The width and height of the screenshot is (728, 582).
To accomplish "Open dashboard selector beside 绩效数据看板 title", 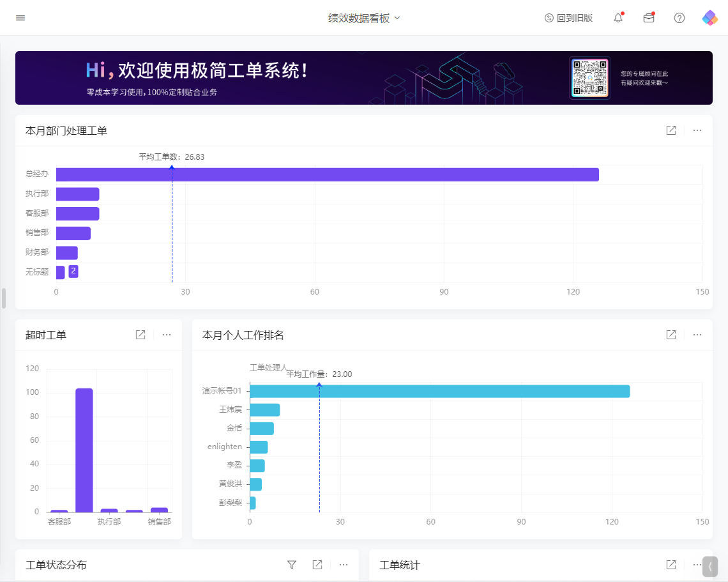I will (x=397, y=18).
